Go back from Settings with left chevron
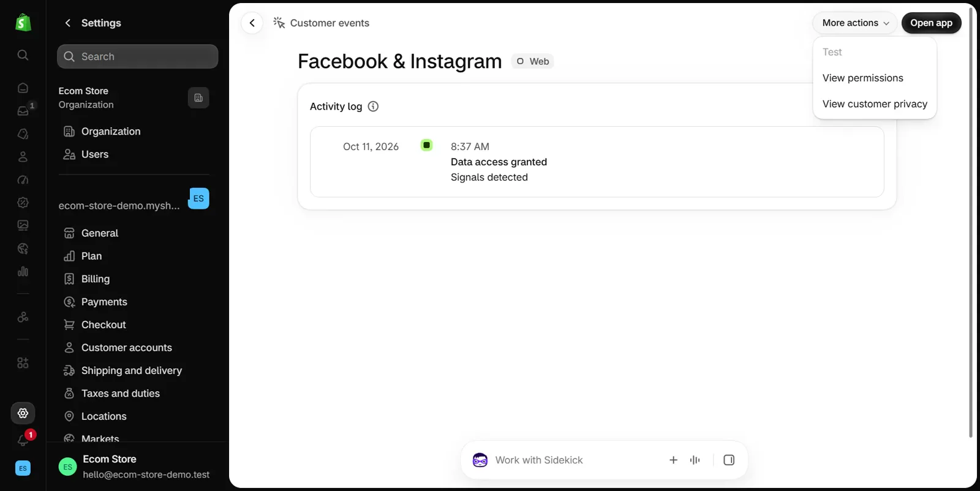The height and width of the screenshot is (491, 980). [68, 23]
